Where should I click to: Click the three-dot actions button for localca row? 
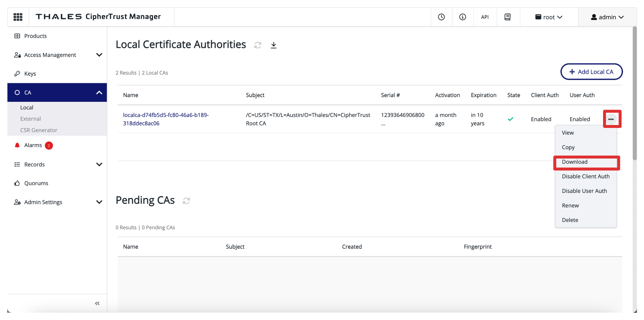point(611,119)
